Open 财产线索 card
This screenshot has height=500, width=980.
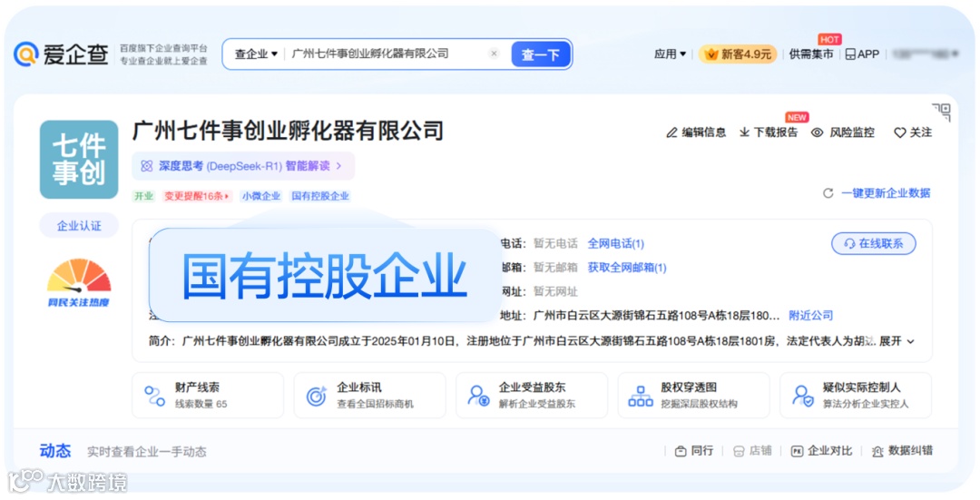tap(208, 396)
